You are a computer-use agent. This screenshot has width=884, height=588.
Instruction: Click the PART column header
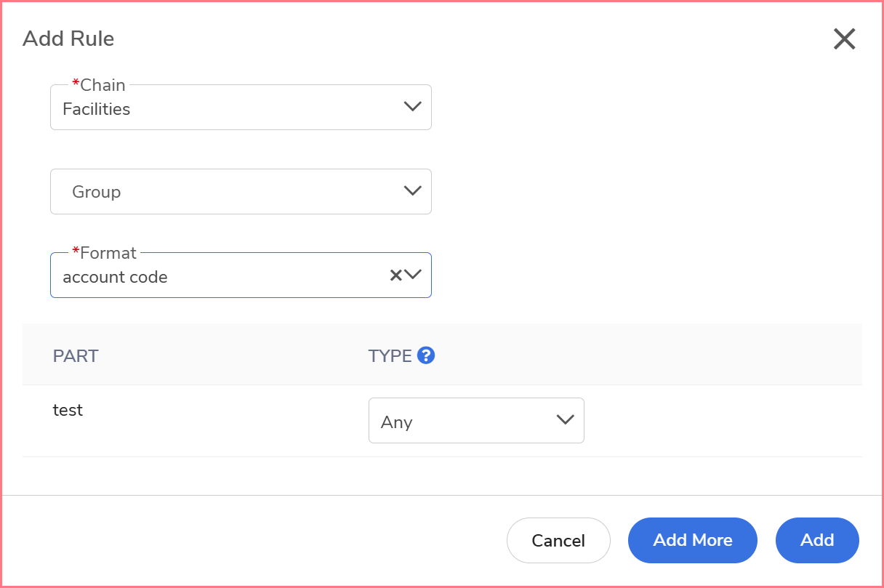coord(76,356)
